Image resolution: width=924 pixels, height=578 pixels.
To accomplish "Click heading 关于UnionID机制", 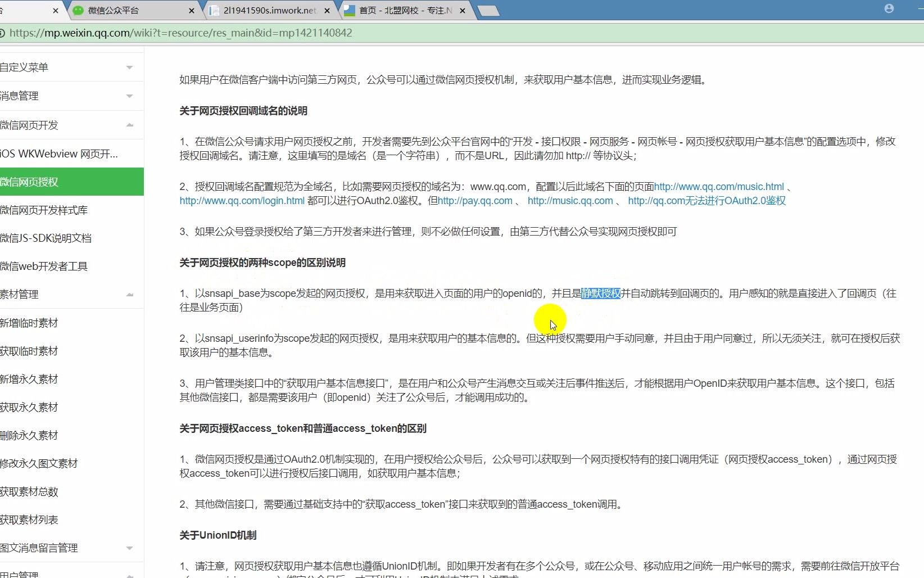I will tap(218, 535).
